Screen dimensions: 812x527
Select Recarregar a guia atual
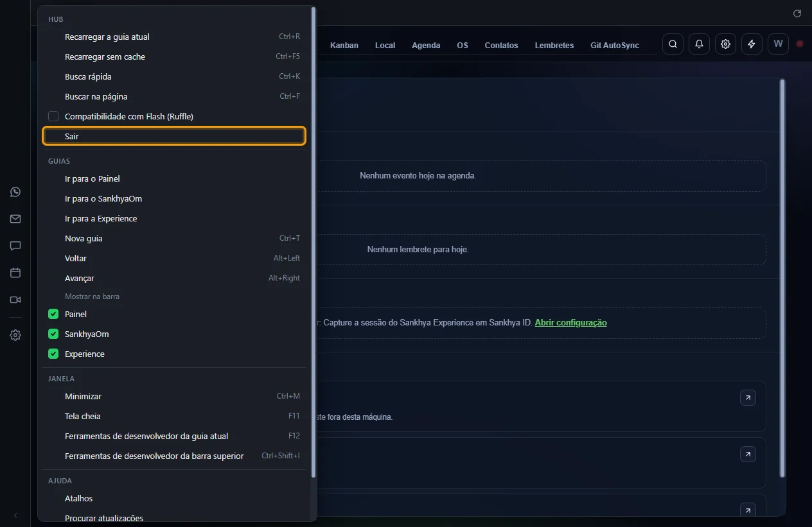coord(174,37)
